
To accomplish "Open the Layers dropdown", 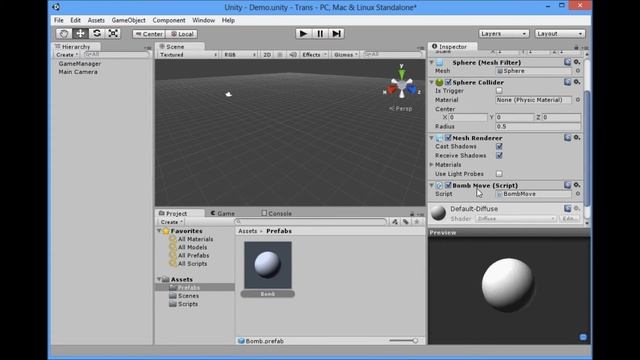I will 504,33.
